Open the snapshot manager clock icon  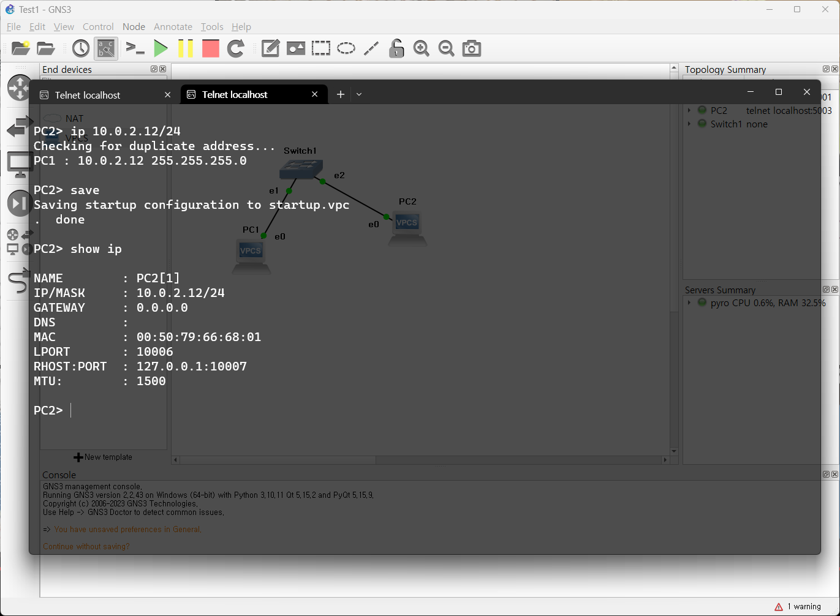81,48
